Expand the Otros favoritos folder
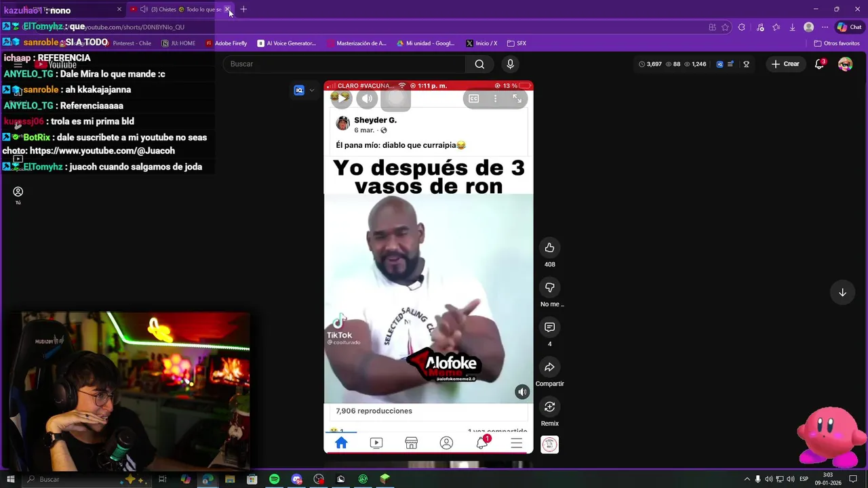868x488 pixels. pos(837,43)
